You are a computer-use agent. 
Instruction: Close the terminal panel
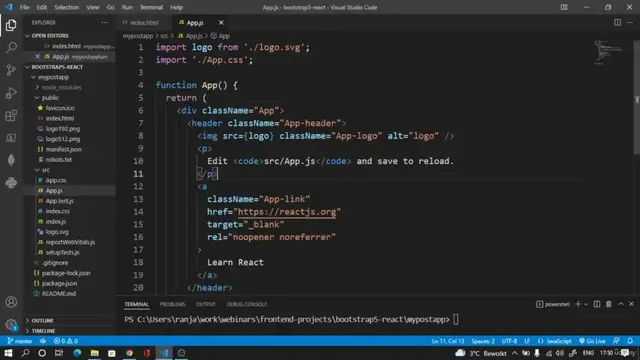pyautogui.click(x=631, y=304)
